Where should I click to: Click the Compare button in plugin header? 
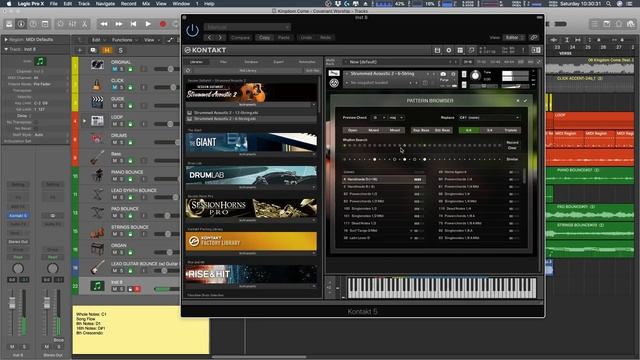240,38
